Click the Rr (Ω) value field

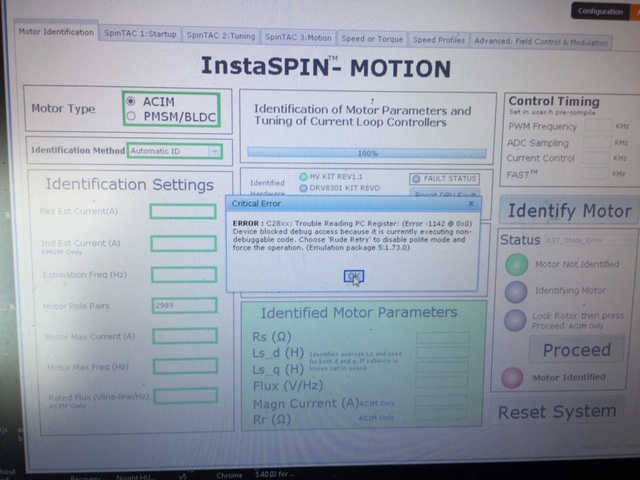coord(441,415)
